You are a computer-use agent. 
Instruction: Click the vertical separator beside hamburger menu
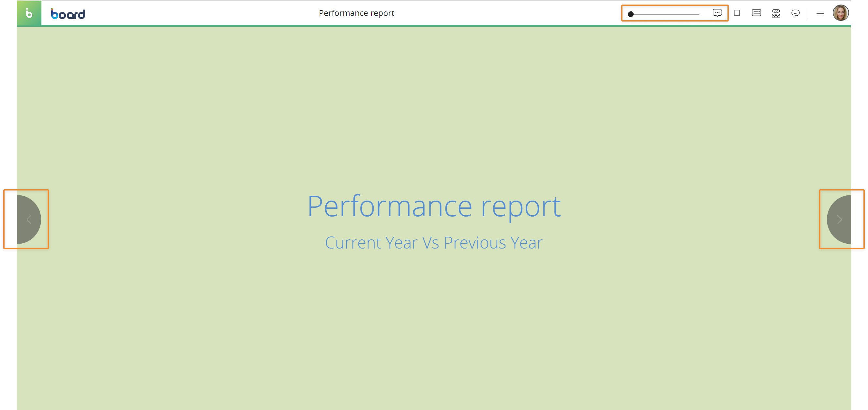click(807, 13)
